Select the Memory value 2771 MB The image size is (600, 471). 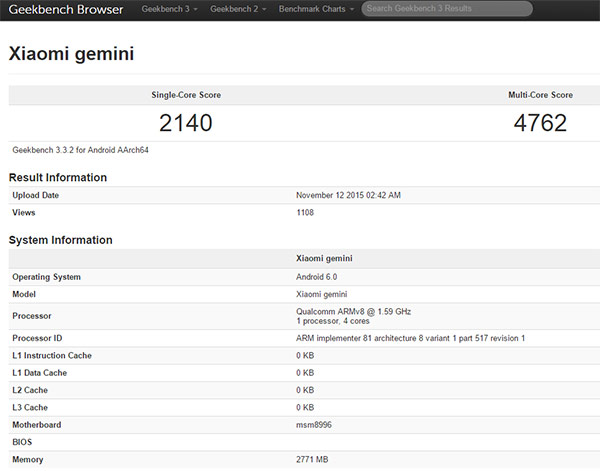coord(314,459)
